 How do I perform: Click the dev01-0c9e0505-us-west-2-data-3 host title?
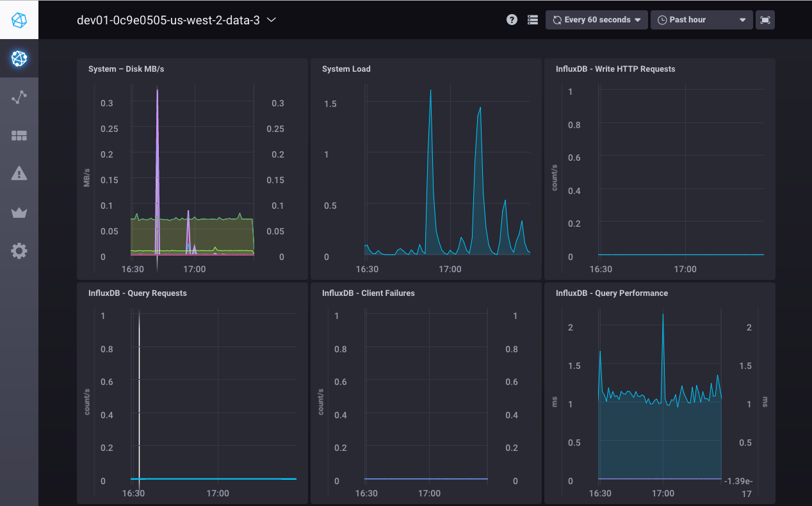coord(168,20)
